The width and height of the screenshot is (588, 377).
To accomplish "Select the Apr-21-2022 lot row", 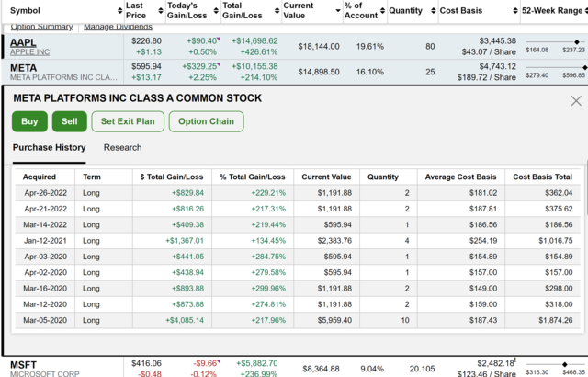I will coord(298,209).
